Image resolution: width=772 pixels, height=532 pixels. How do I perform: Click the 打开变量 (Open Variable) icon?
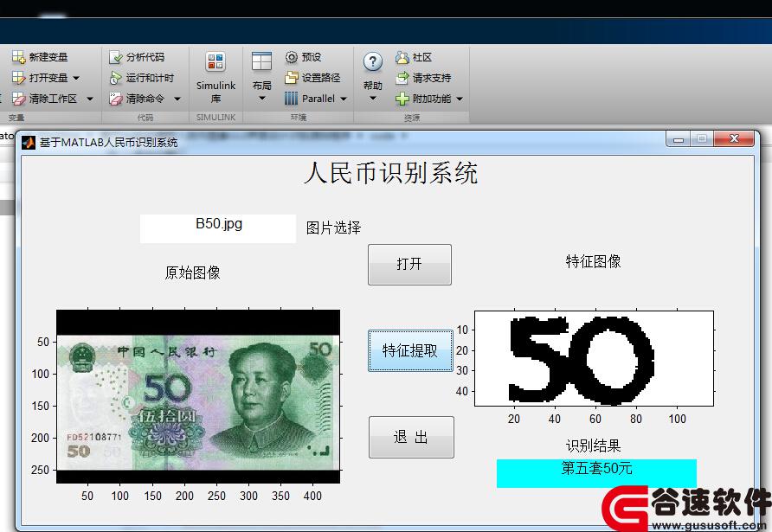point(18,78)
